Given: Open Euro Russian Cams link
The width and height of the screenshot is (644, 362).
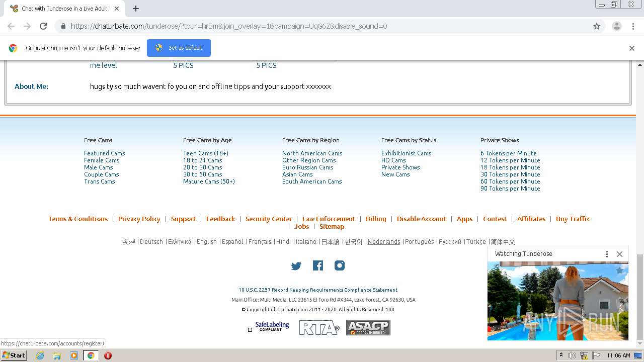Looking at the screenshot, I should pos(307,167).
